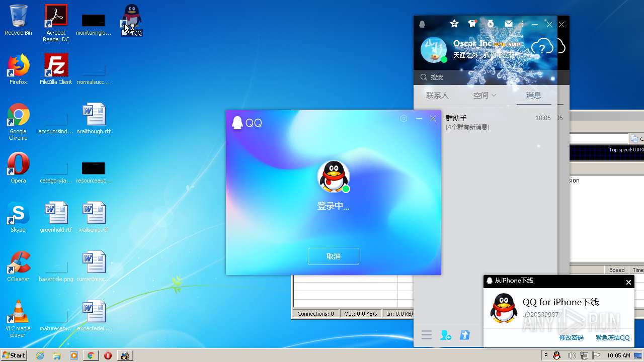Open Skype desktop shortcut

[18, 217]
